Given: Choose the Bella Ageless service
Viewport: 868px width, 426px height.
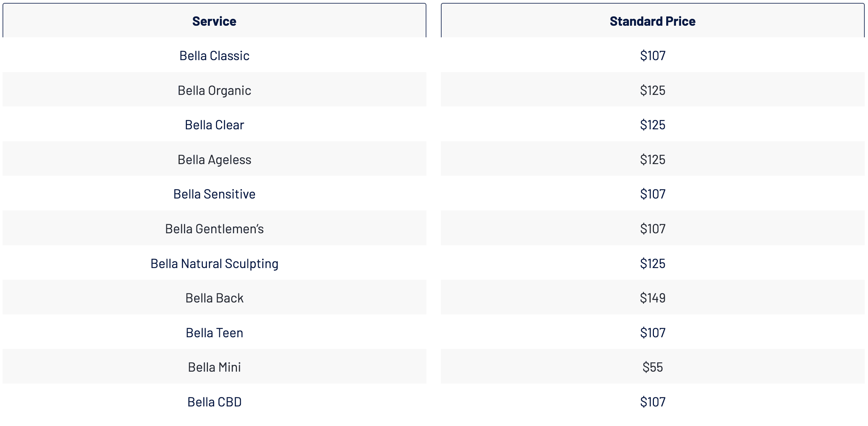Looking at the screenshot, I should tap(214, 160).
